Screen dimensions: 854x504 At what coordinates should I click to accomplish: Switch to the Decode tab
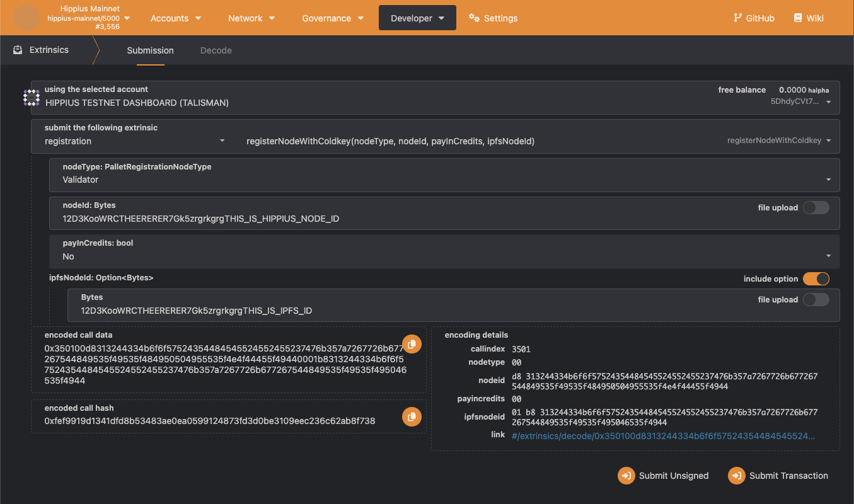(x=216, y=50)
